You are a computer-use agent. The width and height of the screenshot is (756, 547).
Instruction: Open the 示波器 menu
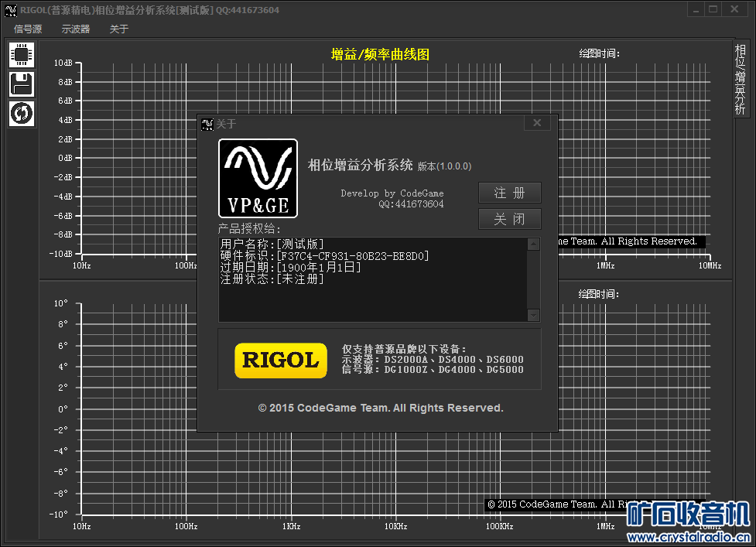point(76,29)
